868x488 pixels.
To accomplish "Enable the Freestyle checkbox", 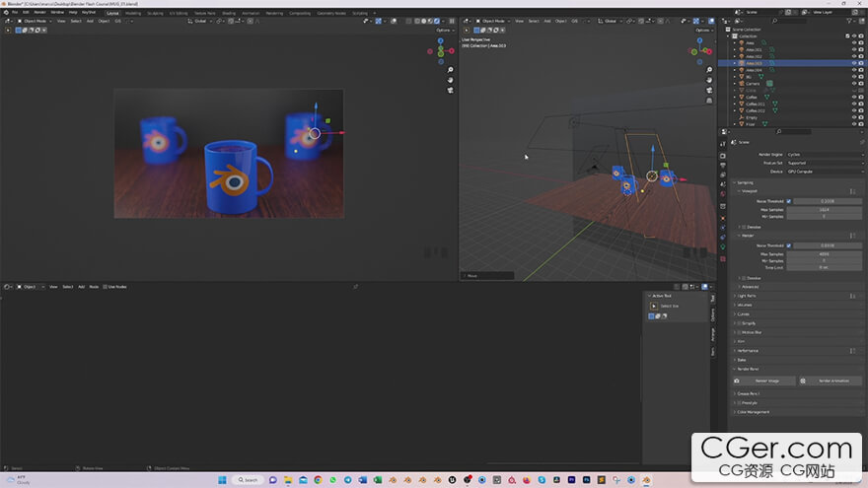I will (739, 403).
